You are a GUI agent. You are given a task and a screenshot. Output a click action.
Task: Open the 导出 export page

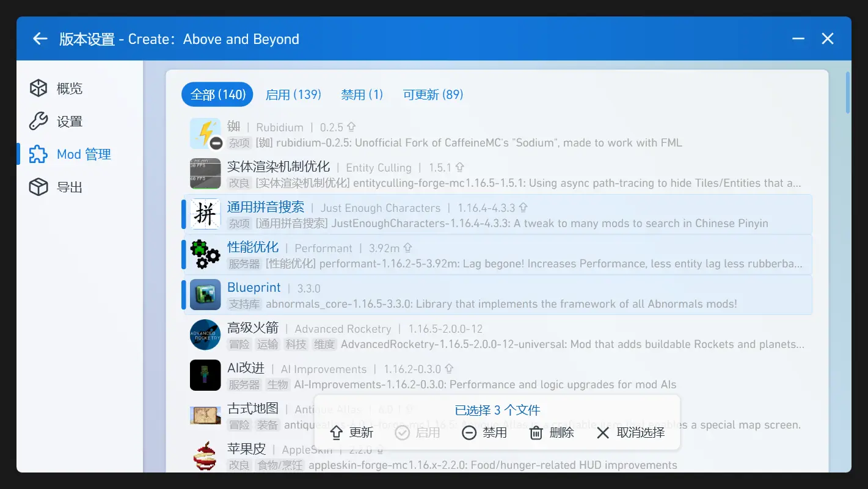click(69, 187)
